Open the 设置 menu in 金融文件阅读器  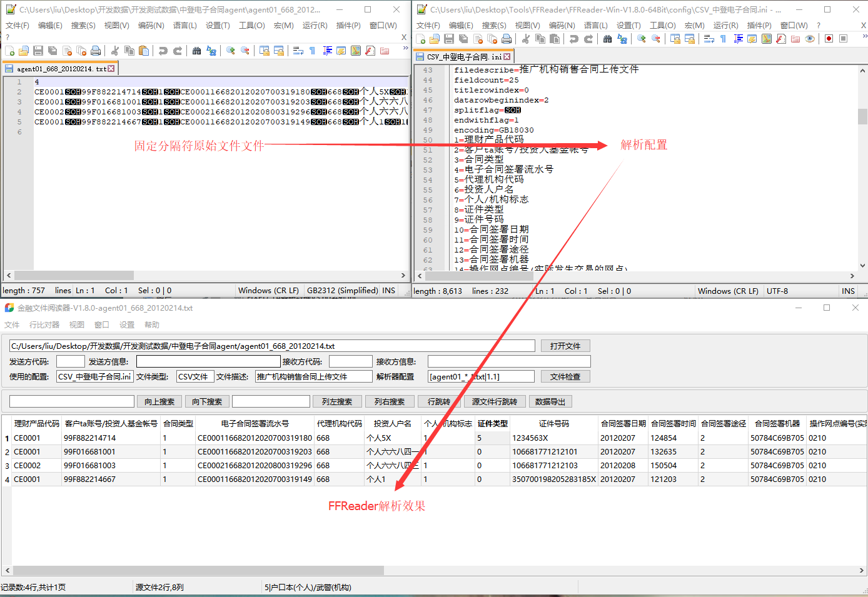pyautogui.click(x=127, y=325)
